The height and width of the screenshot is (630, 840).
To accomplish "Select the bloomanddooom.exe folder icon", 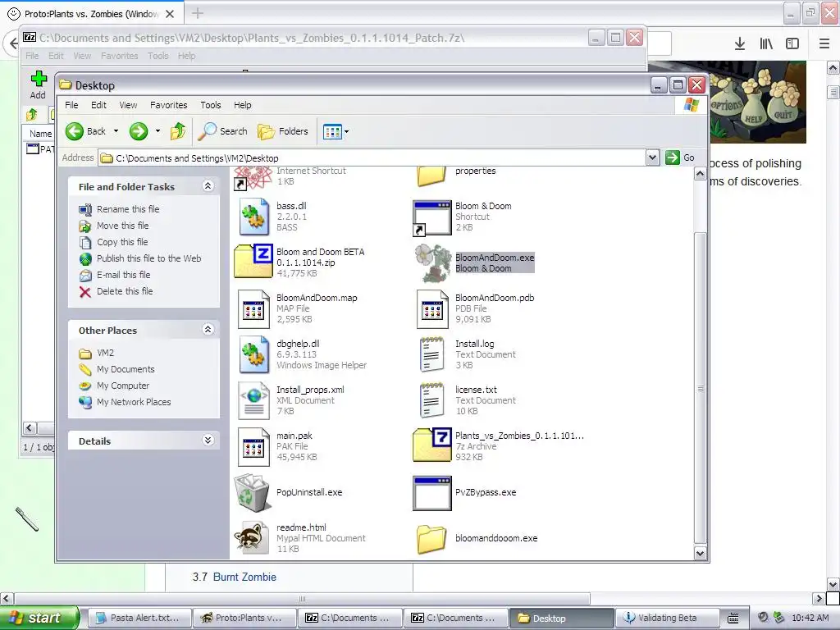I will (431, 538).
